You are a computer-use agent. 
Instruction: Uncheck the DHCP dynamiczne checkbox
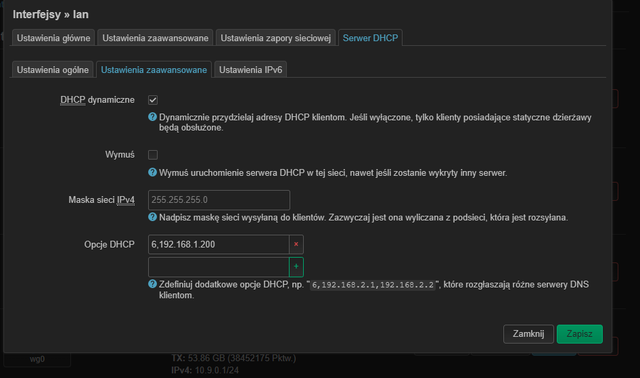pyautogui.click(x=153, y=100)
